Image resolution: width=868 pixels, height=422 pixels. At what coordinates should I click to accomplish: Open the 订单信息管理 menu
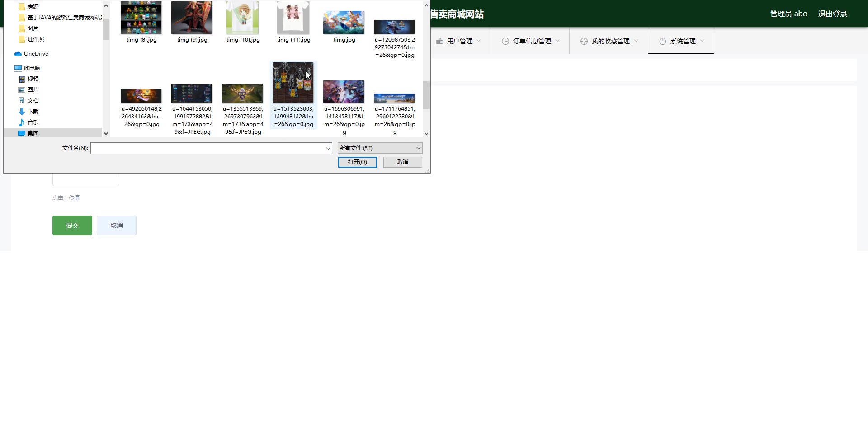530,41
